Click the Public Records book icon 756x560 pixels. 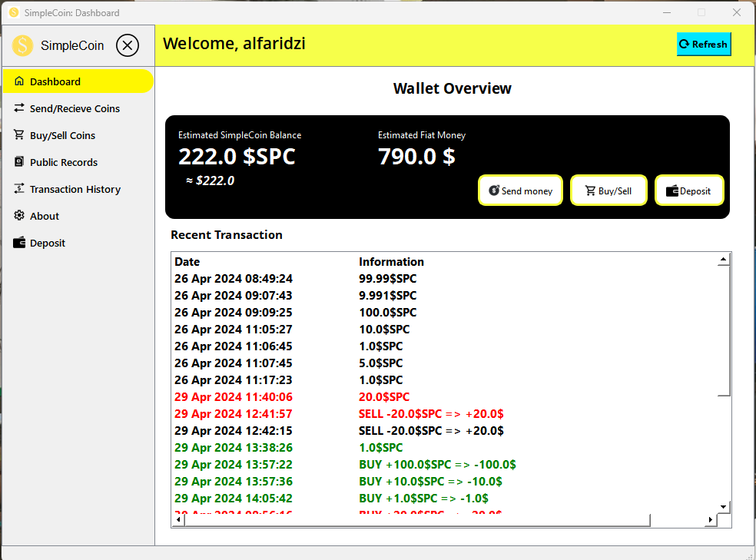pyautogui.click(x=19, y=162)
